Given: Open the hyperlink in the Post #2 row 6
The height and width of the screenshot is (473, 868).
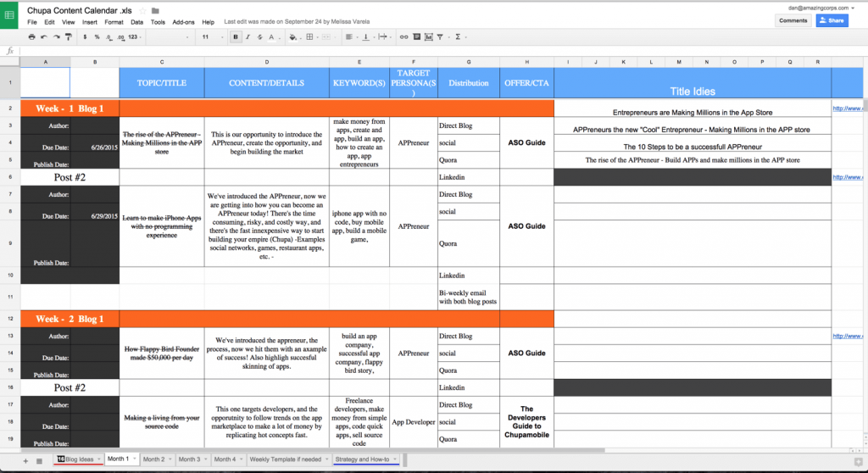Looking at the screenshot, I should click(x=847, y=177).
